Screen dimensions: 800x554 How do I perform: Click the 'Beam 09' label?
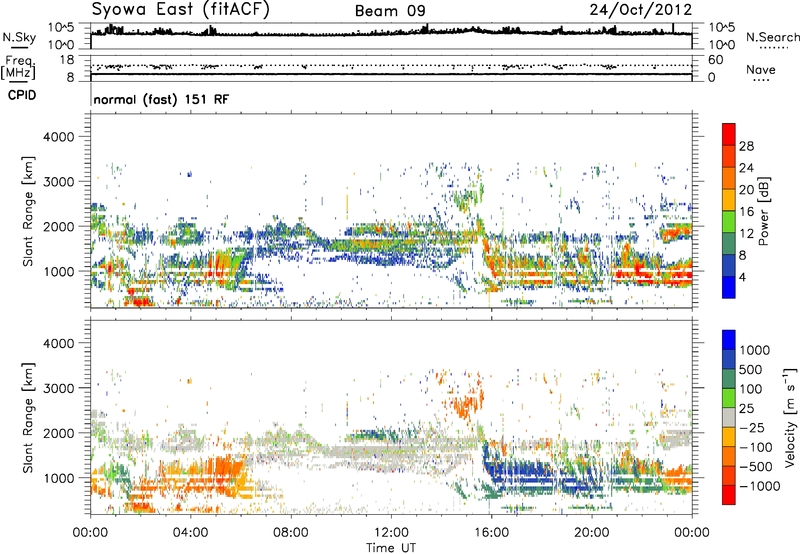(x=390, y=11)
